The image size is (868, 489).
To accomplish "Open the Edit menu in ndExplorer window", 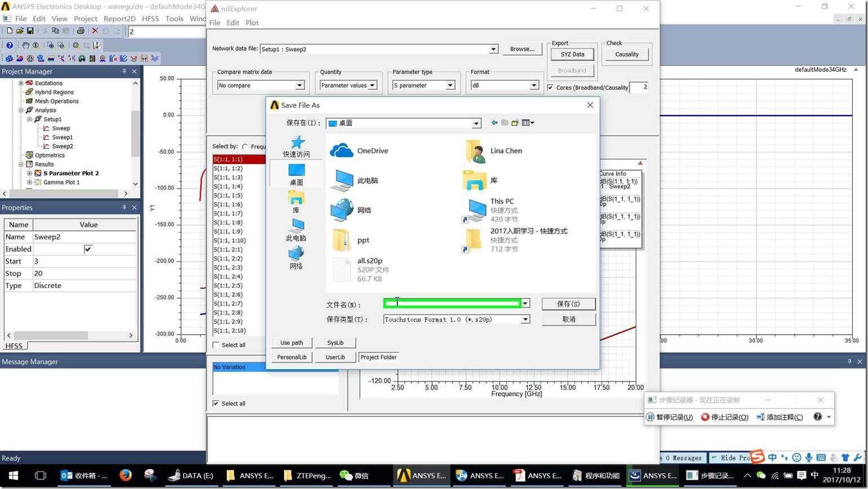I will [x=233, y=23].
